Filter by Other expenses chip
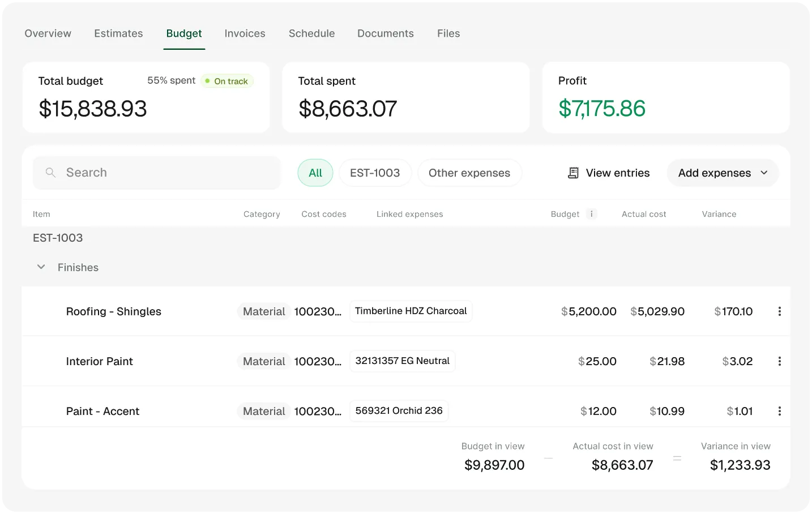The image size is (812, 514). click(469, 173)
